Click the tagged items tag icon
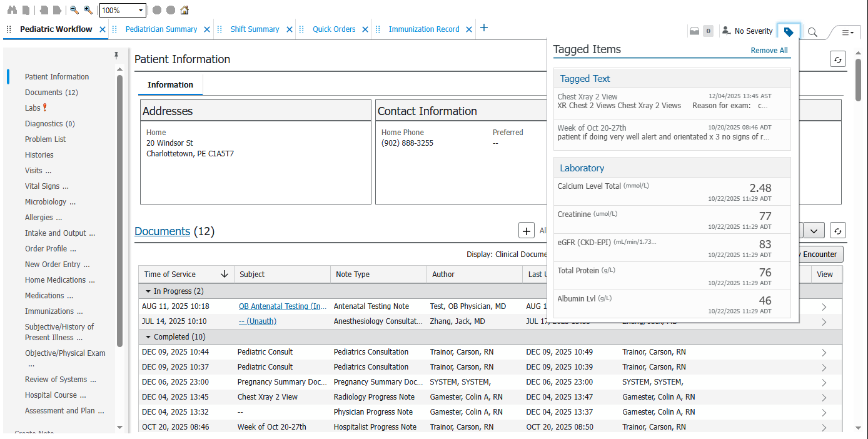 789,31
